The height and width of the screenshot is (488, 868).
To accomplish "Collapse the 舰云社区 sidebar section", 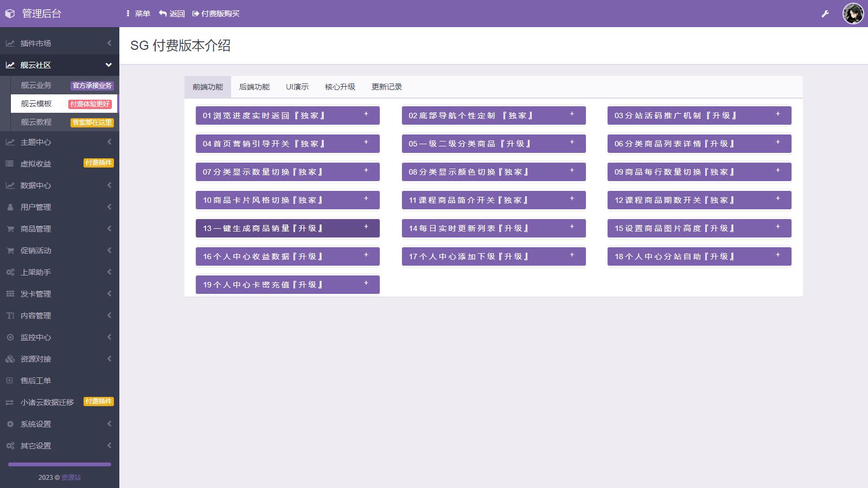I will click(x=108, y=65).
